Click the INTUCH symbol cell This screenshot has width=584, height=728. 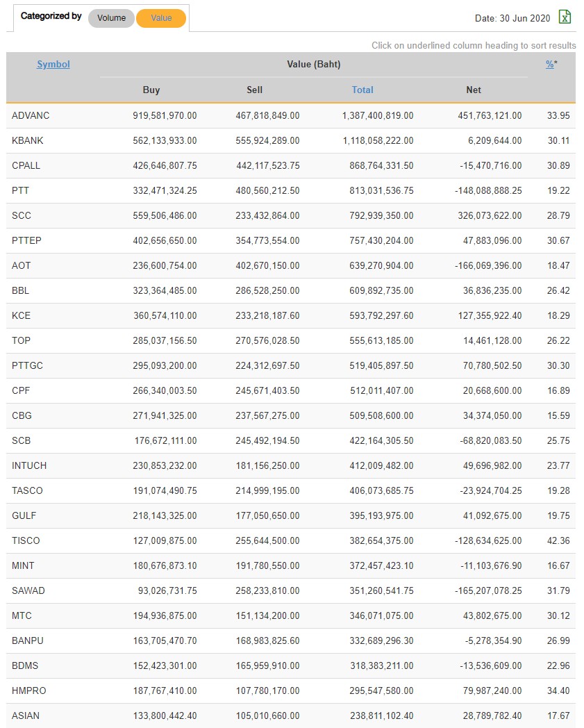[29, 465]
